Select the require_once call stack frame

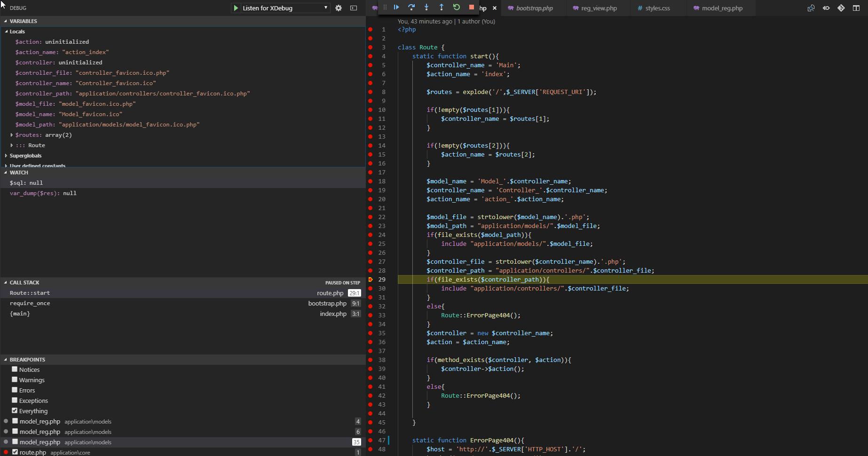coord(183,303)
